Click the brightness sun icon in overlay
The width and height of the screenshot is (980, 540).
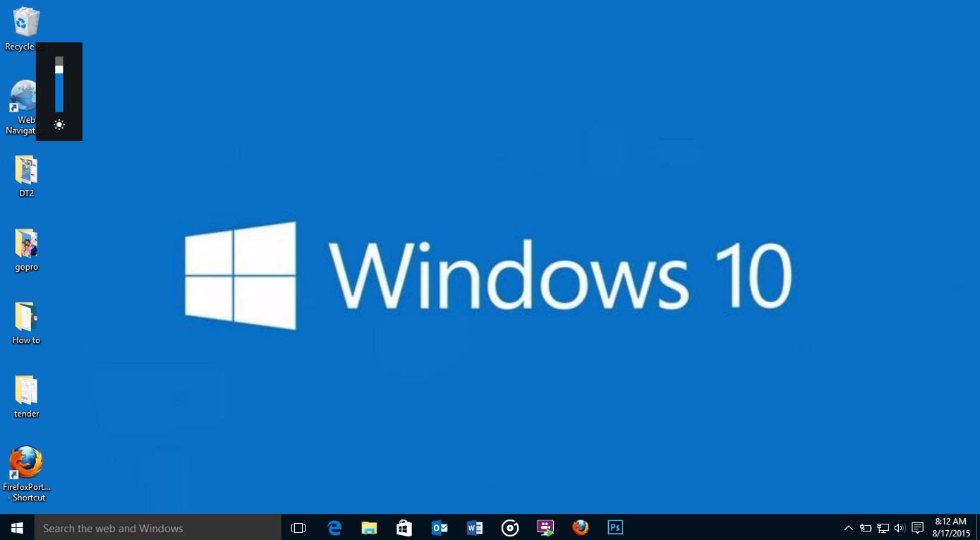(59, 125)
